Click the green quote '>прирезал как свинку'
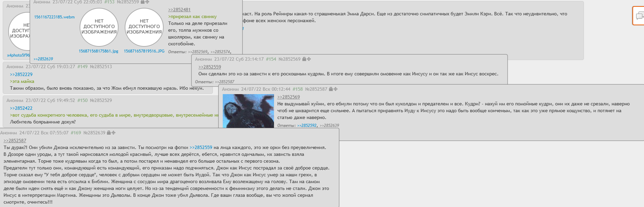The width and height of the screenshot is (644, 207). pos(192,16)
